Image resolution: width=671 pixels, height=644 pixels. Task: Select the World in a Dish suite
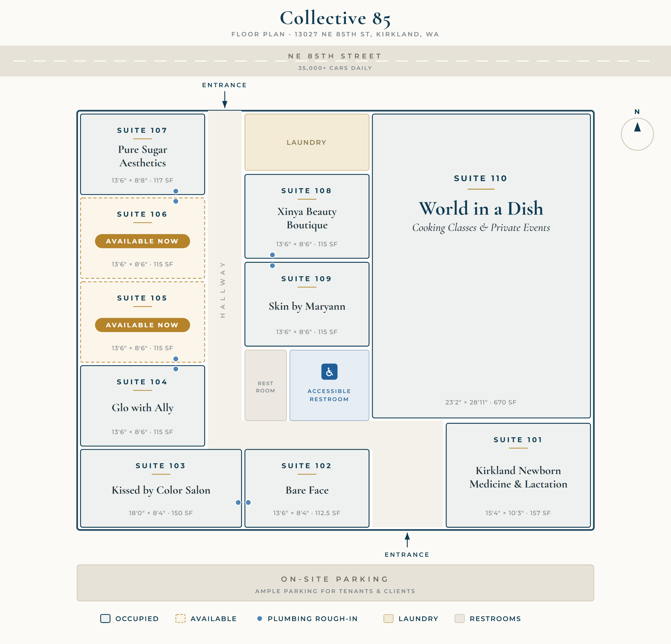point(481,266)
